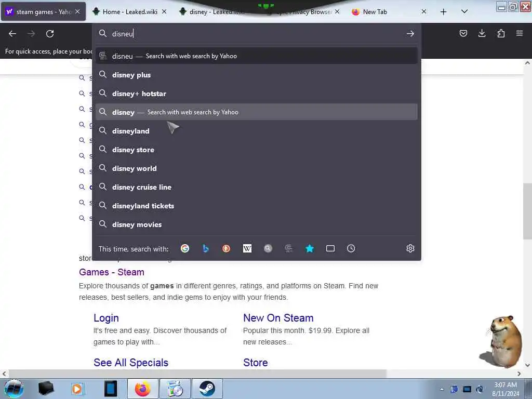Search open tabs via the rectangle icon
Image resolution: width=532 pixels, height=399 pixels.
(x=330, y=249)
